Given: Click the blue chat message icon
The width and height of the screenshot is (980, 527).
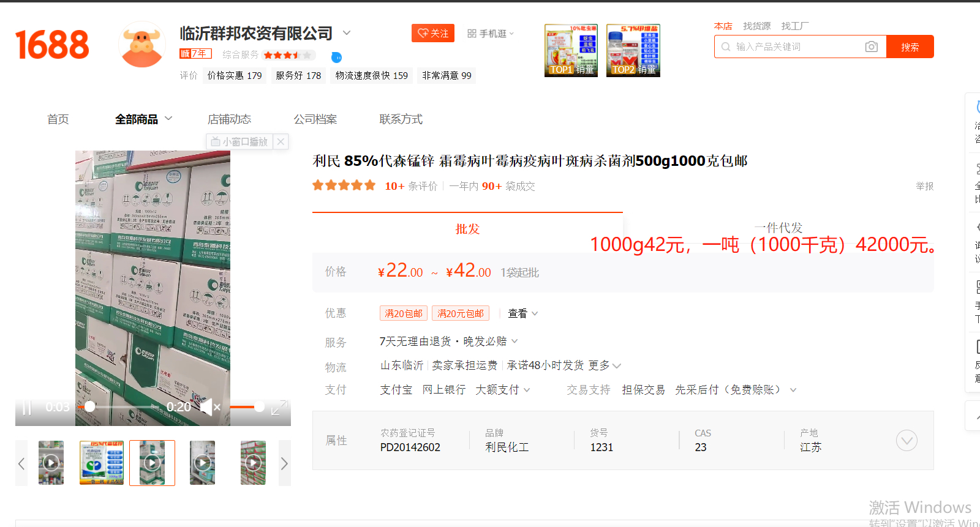Looking at the screenshot, I should pos(336,57).
